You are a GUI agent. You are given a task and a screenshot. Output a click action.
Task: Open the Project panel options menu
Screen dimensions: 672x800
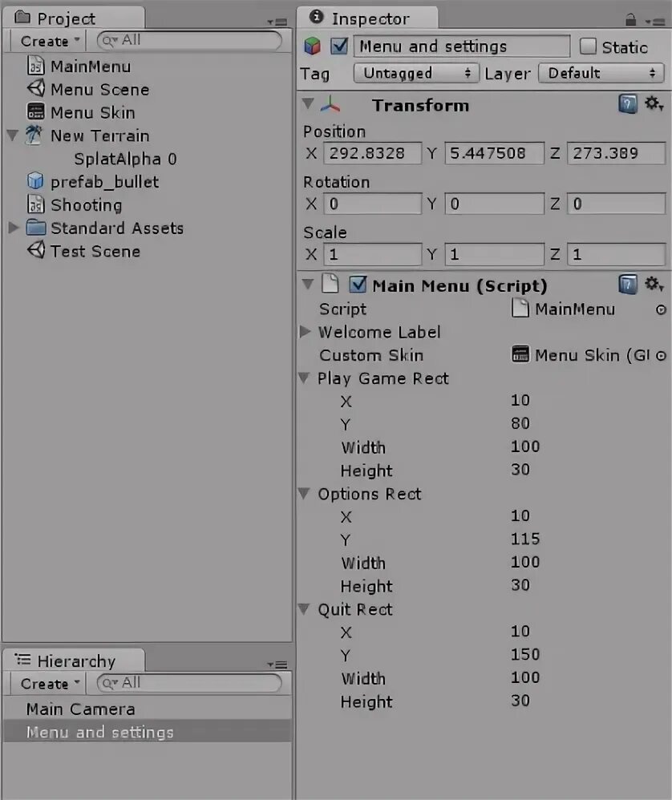point(277,22)
